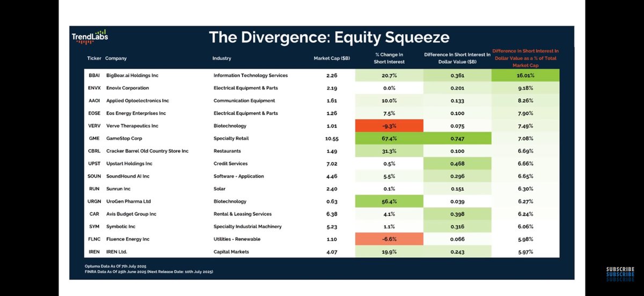Click the 0.468 dollar value cell
The height and width of the screenshot is (296, 644).
coord(457,164)
